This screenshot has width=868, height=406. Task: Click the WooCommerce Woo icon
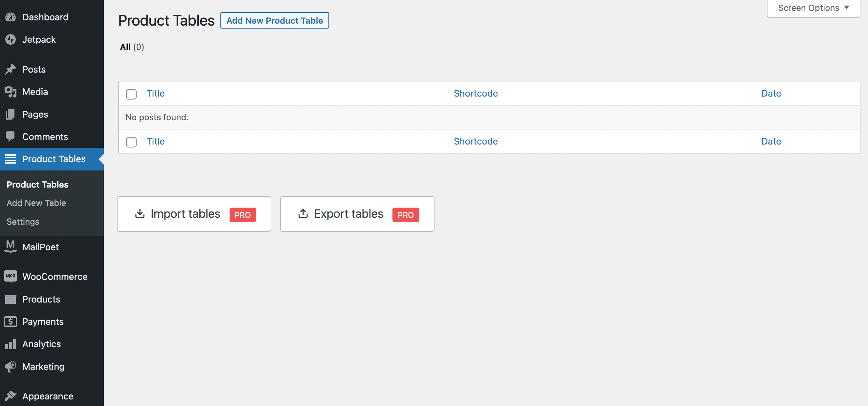[x=11, y=276]
